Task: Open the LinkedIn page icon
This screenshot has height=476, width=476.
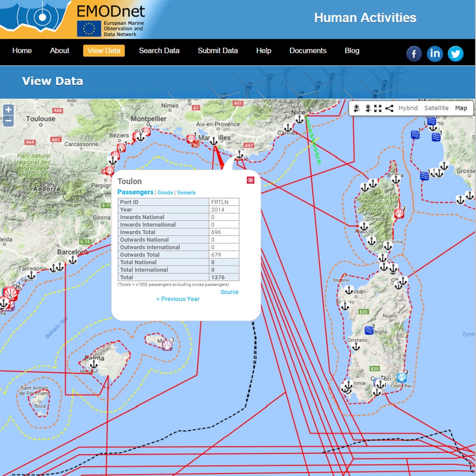Action: [x=435, y=54]
